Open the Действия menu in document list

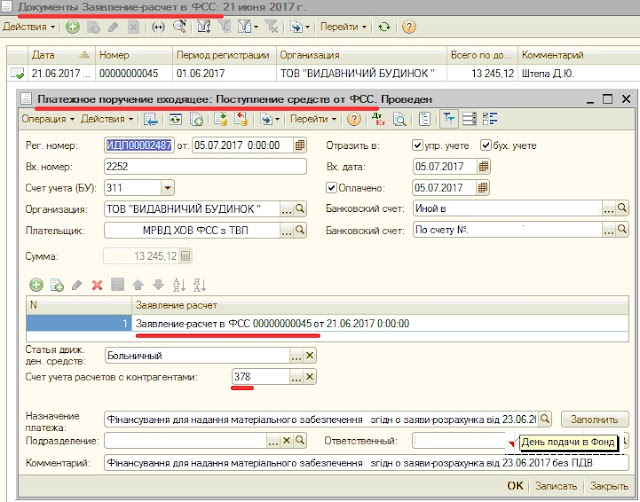[x=29, y=27]
